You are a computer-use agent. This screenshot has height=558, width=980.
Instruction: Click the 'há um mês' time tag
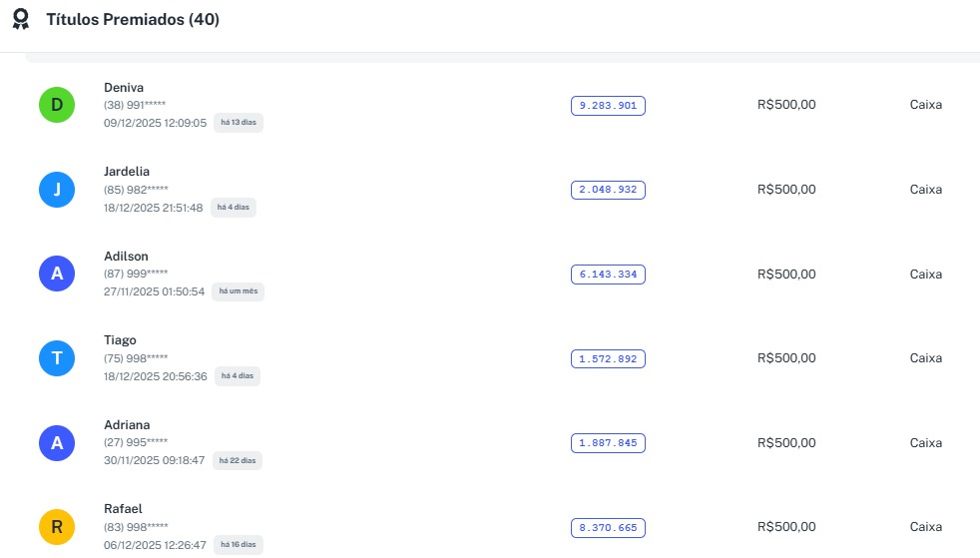239,291
